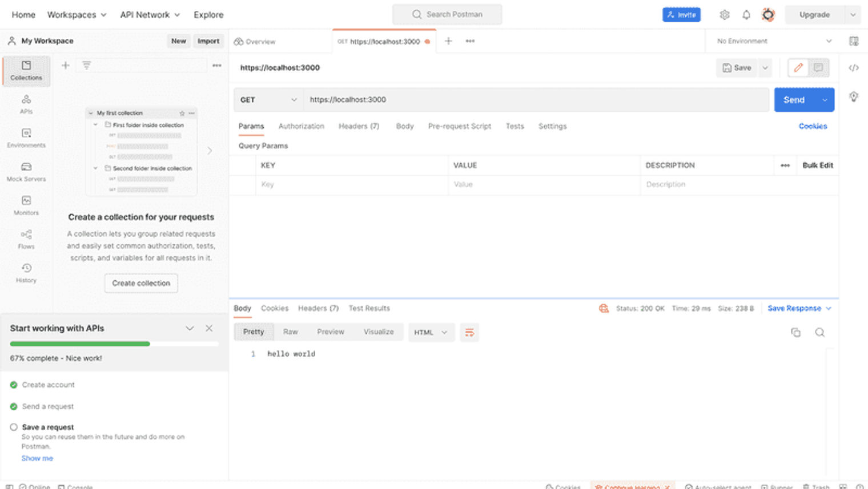Open the History sidebar panel
Viewport: 868px width, 489px height.
pos(26,273)
